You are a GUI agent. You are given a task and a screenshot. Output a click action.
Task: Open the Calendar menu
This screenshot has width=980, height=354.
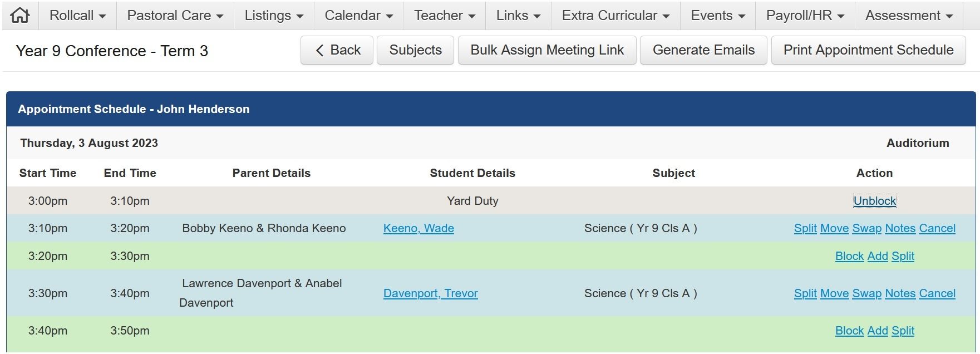(x=358, y=16)
